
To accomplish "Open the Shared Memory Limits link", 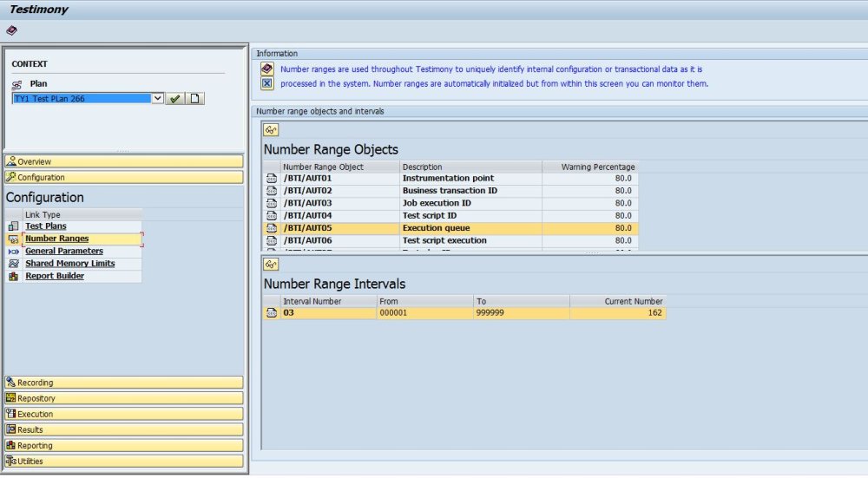I will (x=70, y=264).
